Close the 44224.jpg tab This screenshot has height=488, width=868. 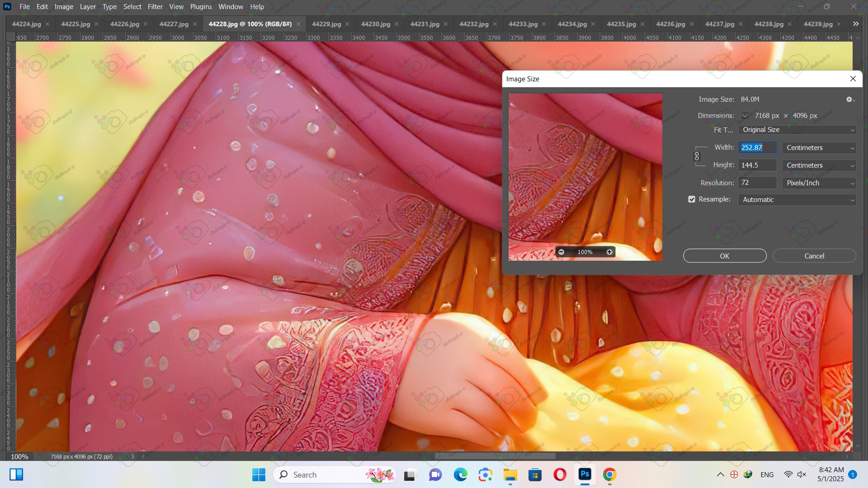tap(47, 24)
